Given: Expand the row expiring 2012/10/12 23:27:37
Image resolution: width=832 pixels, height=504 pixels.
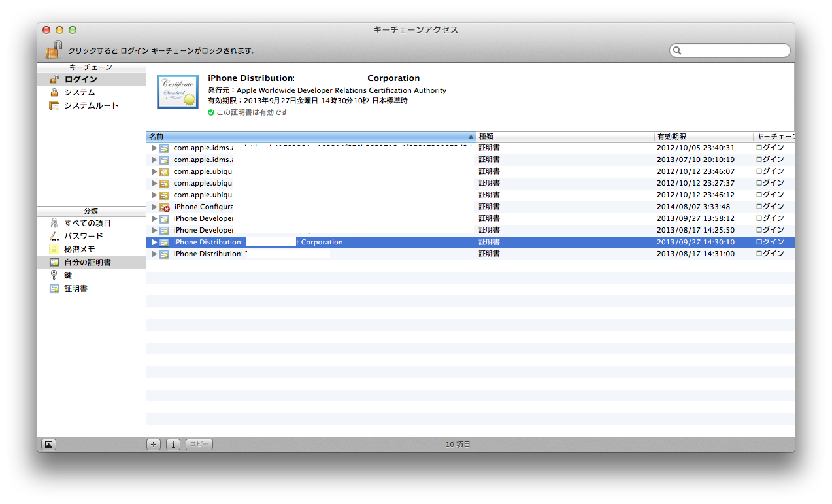Looking at the screenshot, I should point(155,184).
